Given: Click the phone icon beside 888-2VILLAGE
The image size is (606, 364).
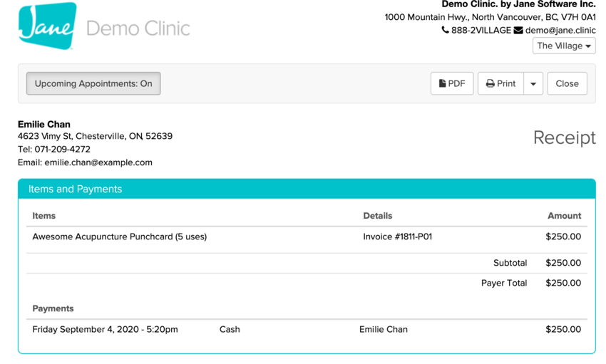Looking at the screenshot, I should pyautogui.click(x=446, y=31).
